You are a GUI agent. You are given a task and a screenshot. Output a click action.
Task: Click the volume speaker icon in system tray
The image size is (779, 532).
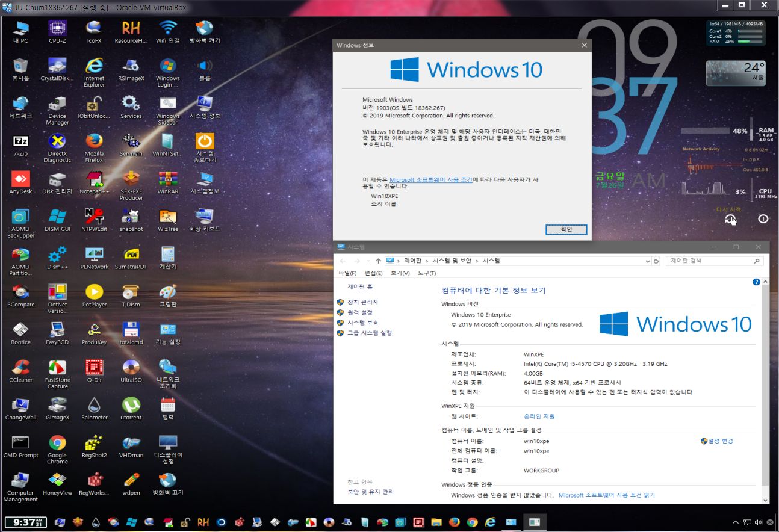pyautogui.click(x=758, y=522)
